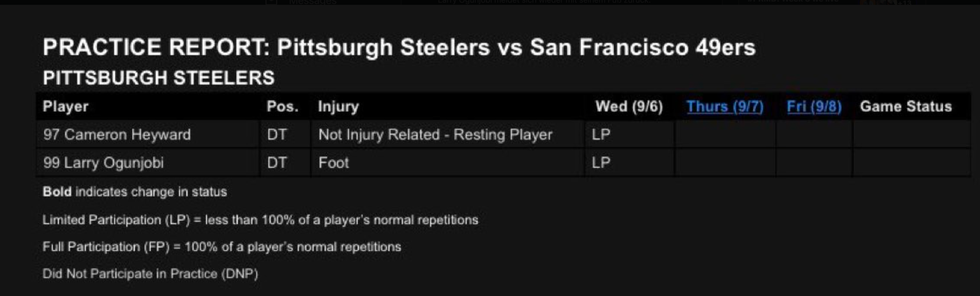Click the DT position cell for Cameron Heyward
The height and width of the screenshot is (296, 980).
pyautogui.click(x=277, y=135)
